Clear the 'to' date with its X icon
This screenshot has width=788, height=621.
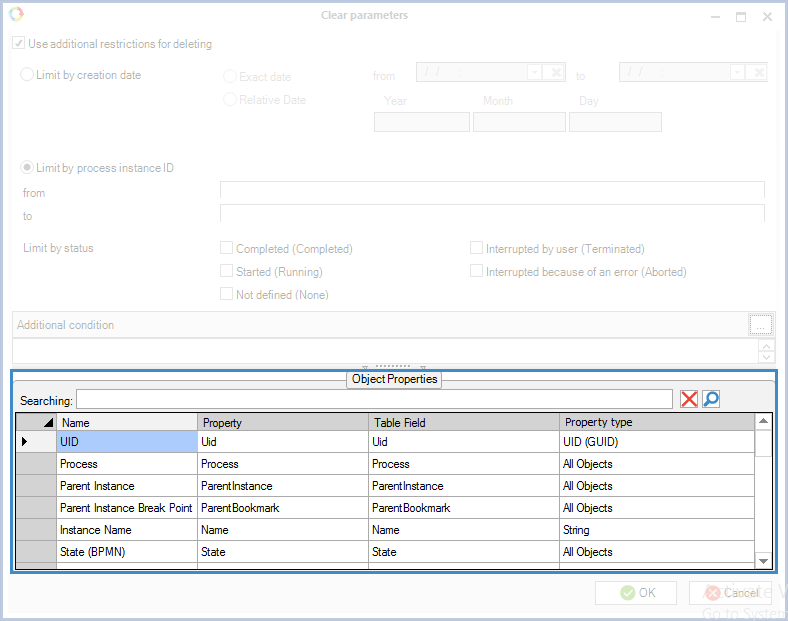point(758,73)
